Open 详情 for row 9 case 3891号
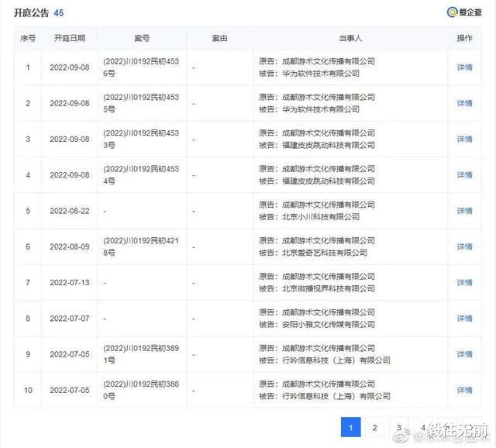 coord(464,354)
